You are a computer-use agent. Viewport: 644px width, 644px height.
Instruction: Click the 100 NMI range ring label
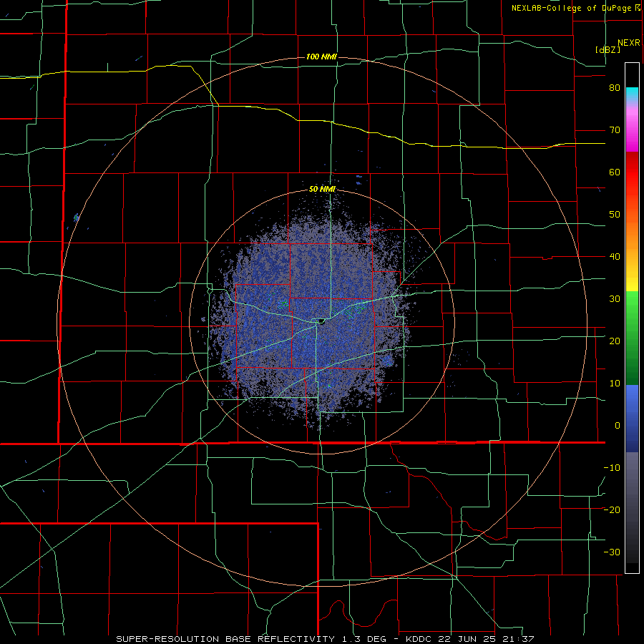(321, 57)
